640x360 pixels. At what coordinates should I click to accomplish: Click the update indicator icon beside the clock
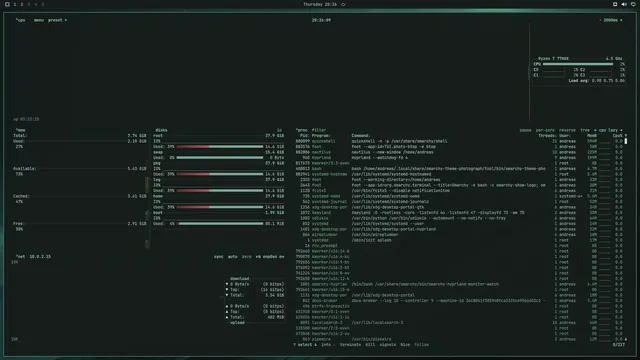pos(343,4)
